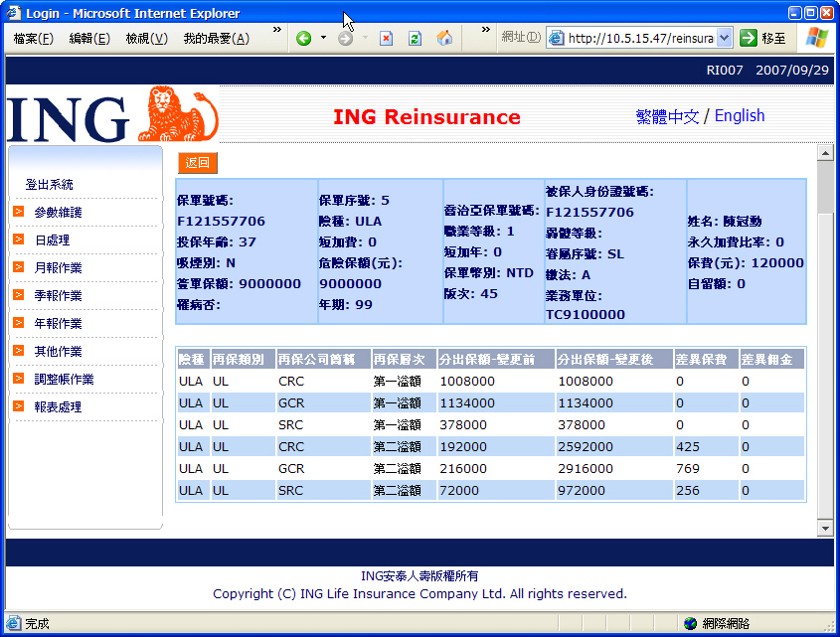Click the 分出保額-變更後 column header

(x=614, y=360)
